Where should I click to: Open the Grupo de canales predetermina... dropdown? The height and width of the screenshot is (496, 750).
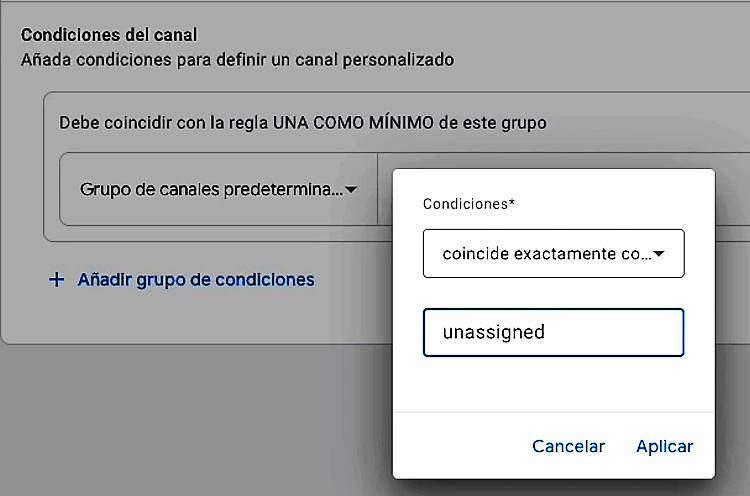click(x=218, y=189)
